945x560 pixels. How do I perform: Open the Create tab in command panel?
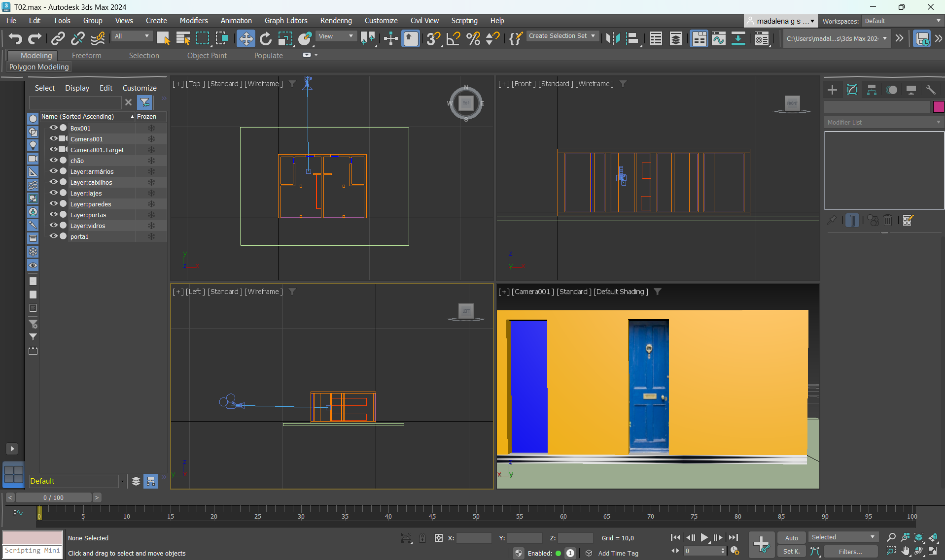832,90
